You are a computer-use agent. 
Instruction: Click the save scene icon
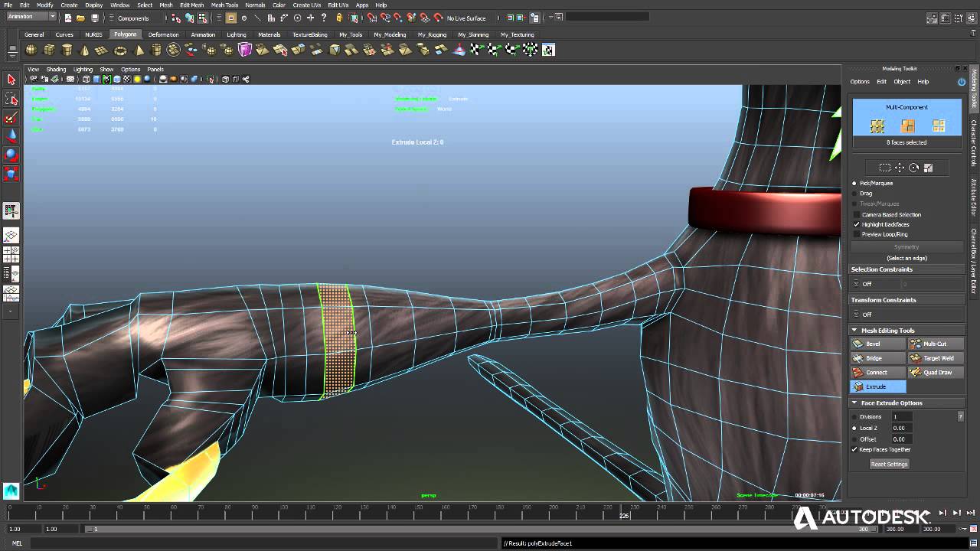(x=94, y=18)
